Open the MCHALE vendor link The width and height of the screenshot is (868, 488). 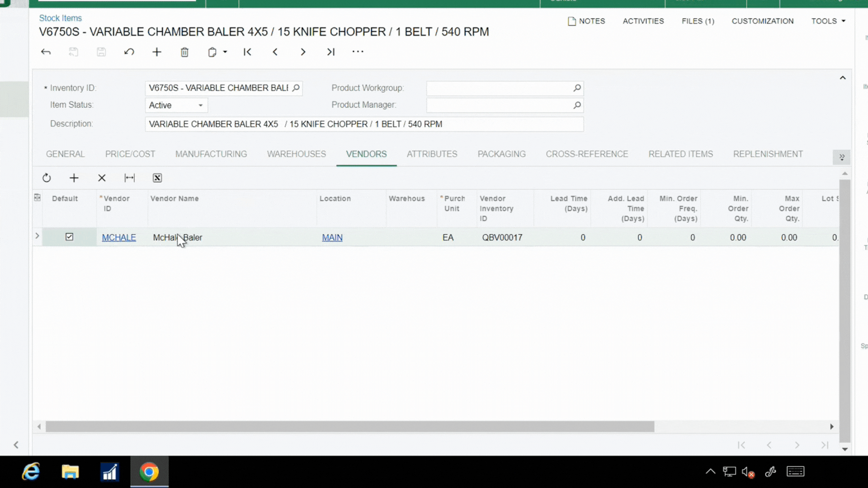coord(118,237)
